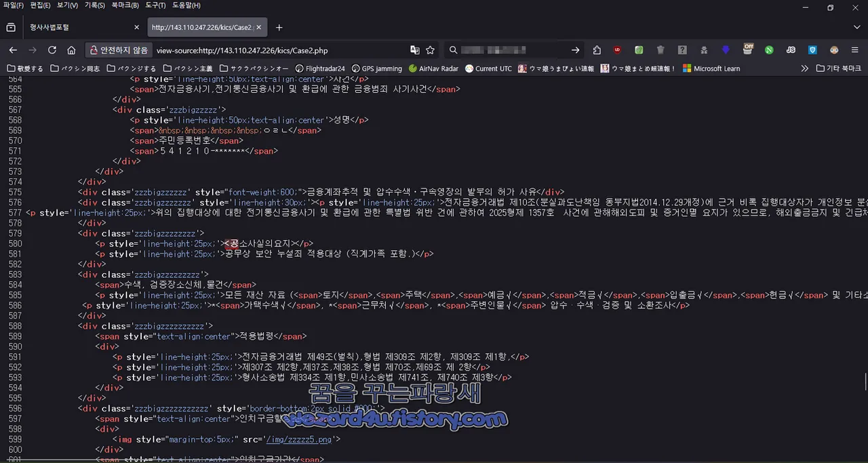Click the /img/zzzzz5.png source link

click(299, 439)
